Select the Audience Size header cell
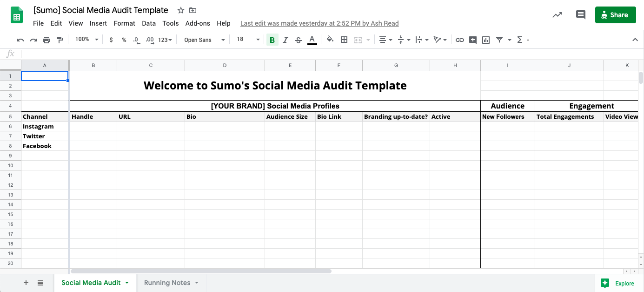Screen dimensions: 644x292 tap(290, 117)
